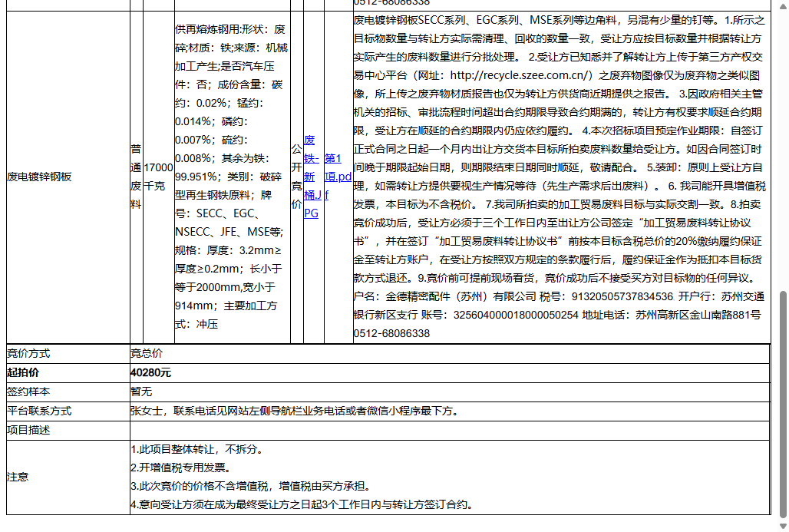Viewport: 789px width, 532px height.
Task: Click the 起拍价 label
Action: click(23, 373)
